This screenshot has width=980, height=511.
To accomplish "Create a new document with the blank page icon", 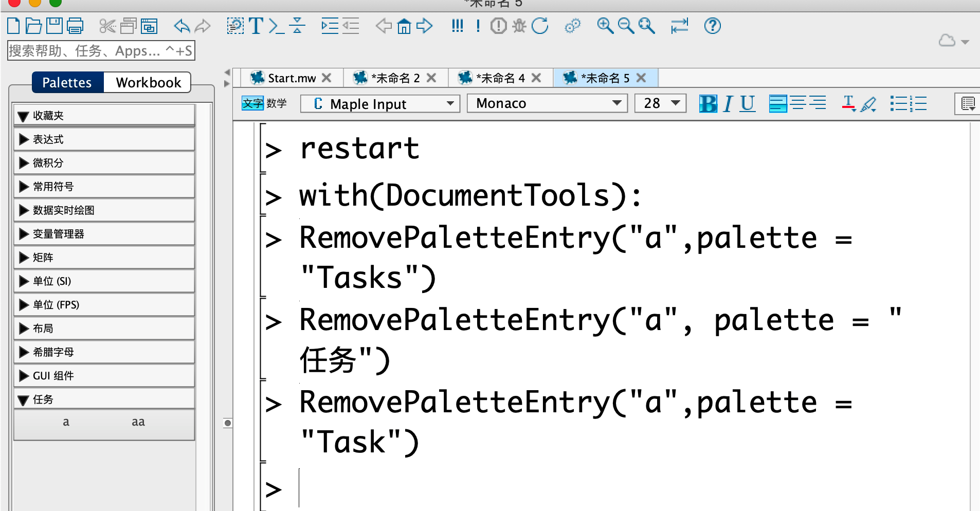I will coord(14,26).
